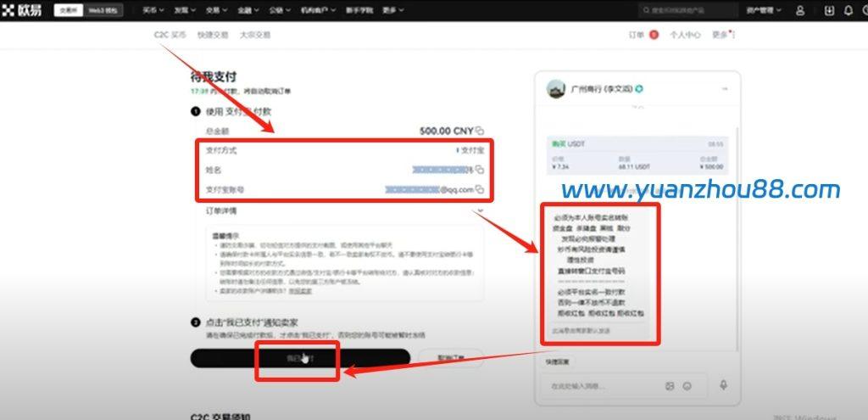
Task: Open the user profile icon in header
Action: point(800,10)
